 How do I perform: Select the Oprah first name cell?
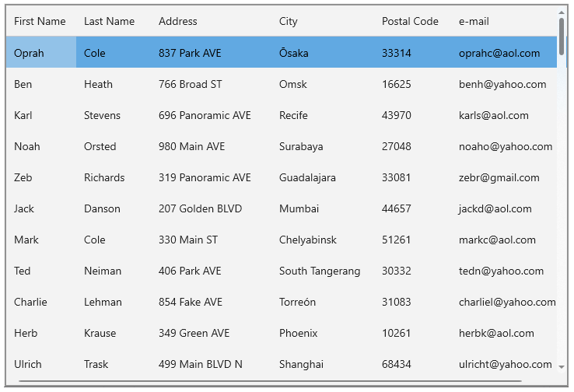30,53
